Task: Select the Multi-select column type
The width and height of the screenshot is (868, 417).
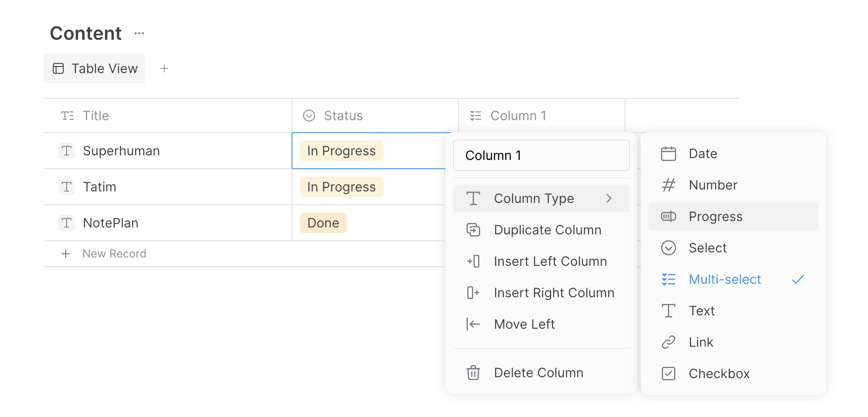Action: click(725, 279)
